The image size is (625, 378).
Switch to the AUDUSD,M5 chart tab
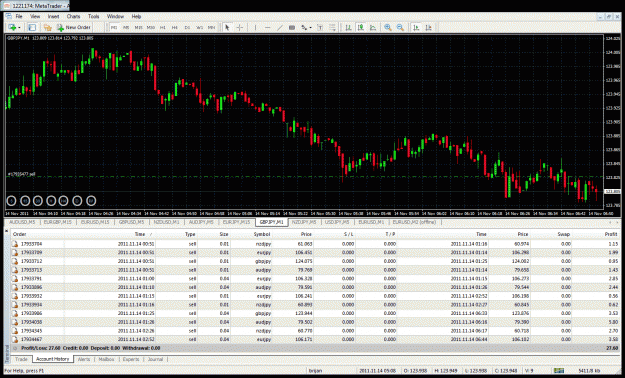(22, 222)
